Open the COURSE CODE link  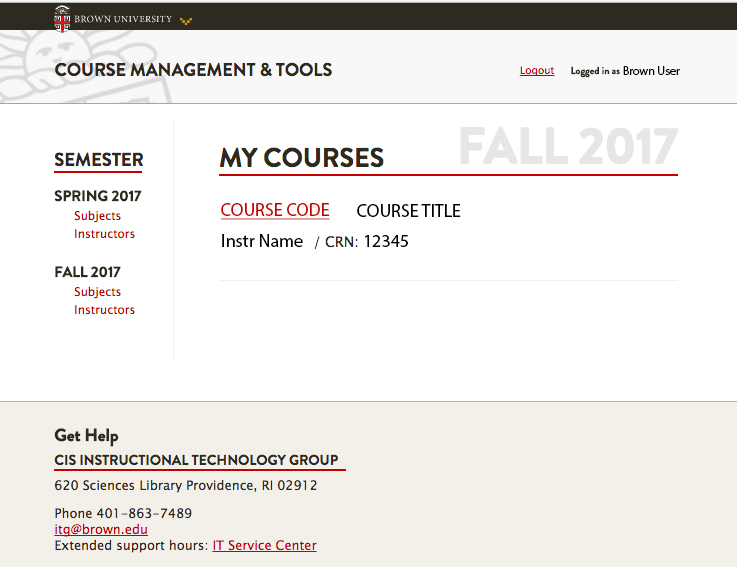point(275,210)
